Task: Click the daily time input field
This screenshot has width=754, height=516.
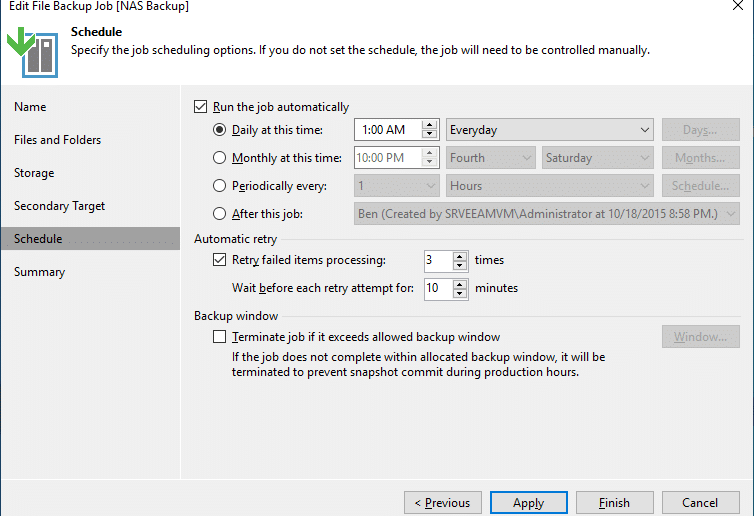Action: coord(388,130)
